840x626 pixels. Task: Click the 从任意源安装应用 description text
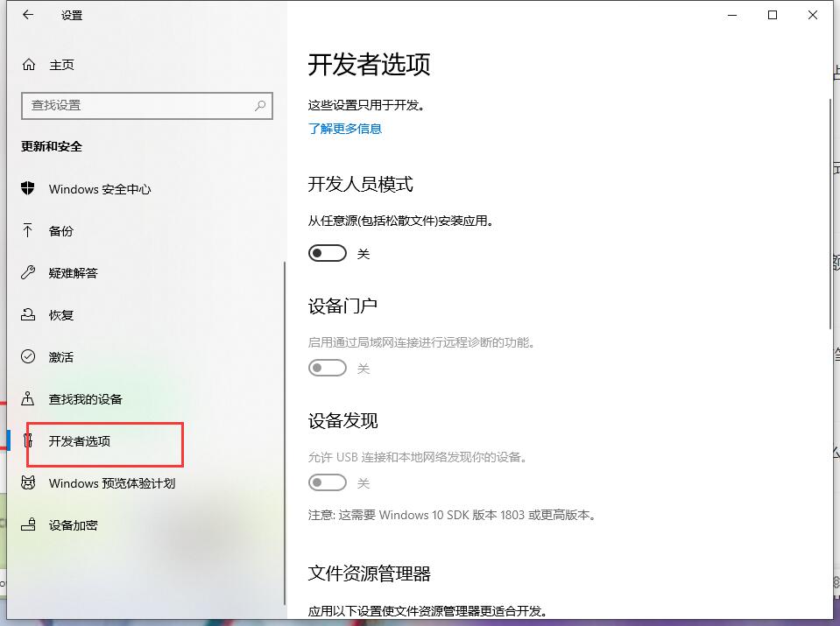400,221
